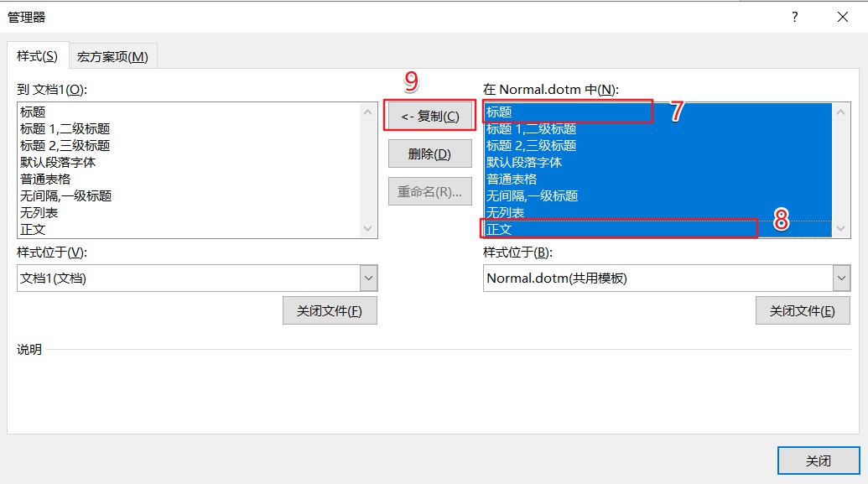Open the 宏方案项(M) tab
868x484 pixels.
[112, 56]
